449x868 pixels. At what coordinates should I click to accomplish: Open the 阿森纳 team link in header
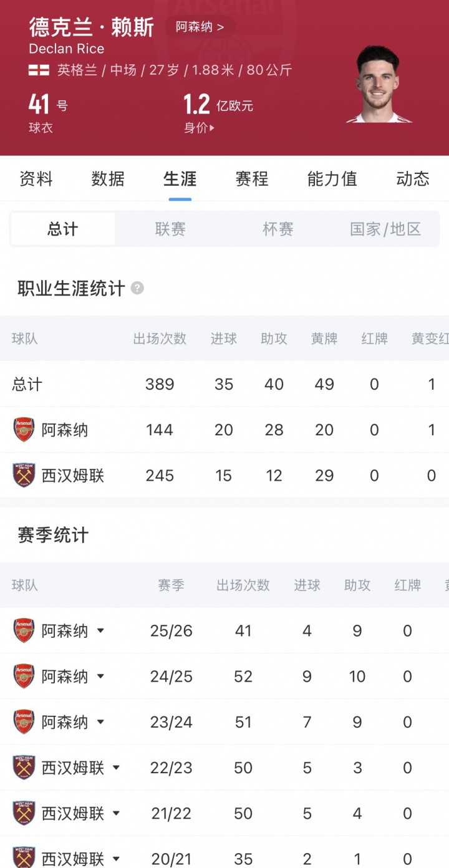click(x=200, y=27)
